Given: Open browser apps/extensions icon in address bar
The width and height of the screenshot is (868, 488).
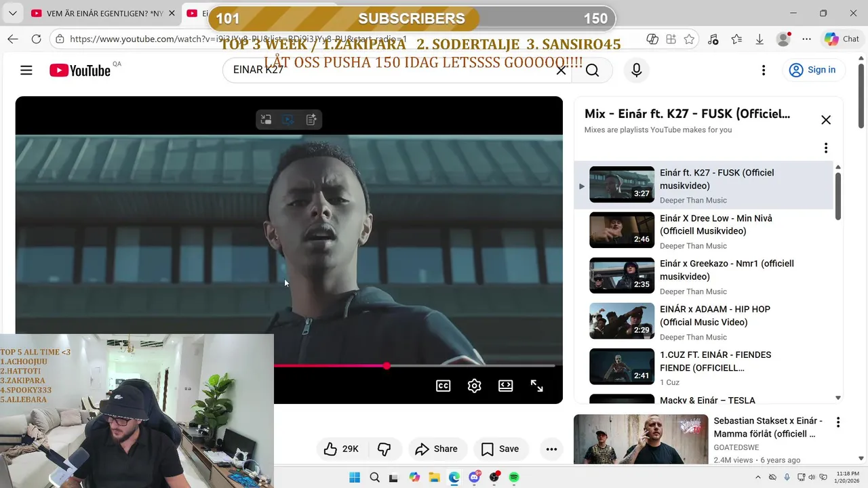Looking at the screenshot, I should (671, 39).
